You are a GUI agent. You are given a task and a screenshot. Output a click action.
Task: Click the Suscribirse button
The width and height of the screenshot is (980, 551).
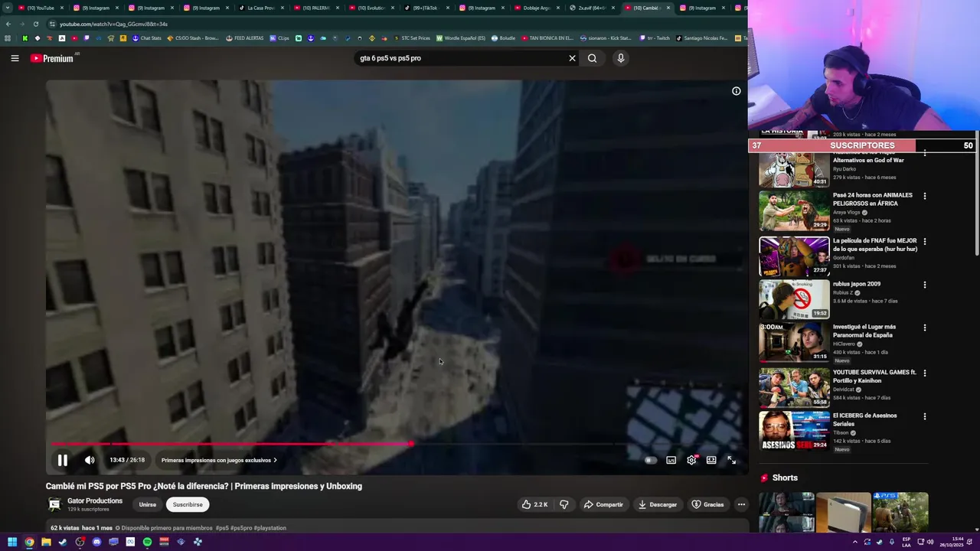point(188,504)
